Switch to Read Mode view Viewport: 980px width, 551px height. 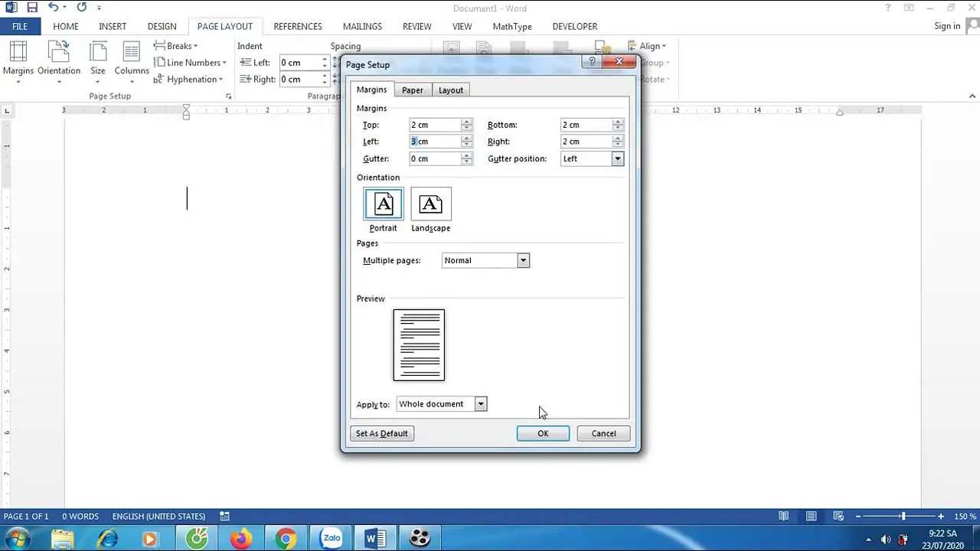click(783, 517)
